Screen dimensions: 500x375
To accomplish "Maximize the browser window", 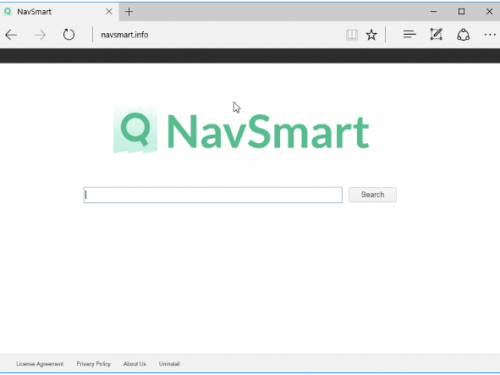I will (x=461, y=12).
